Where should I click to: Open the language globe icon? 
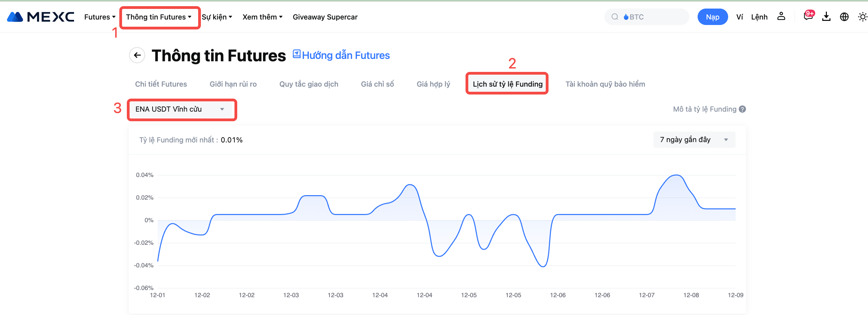844,17
